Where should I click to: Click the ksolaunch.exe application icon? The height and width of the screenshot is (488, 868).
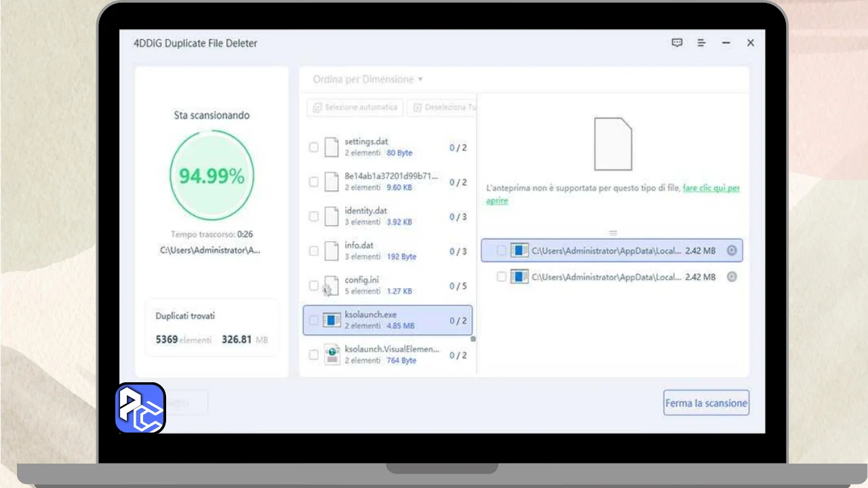point(332,320)
